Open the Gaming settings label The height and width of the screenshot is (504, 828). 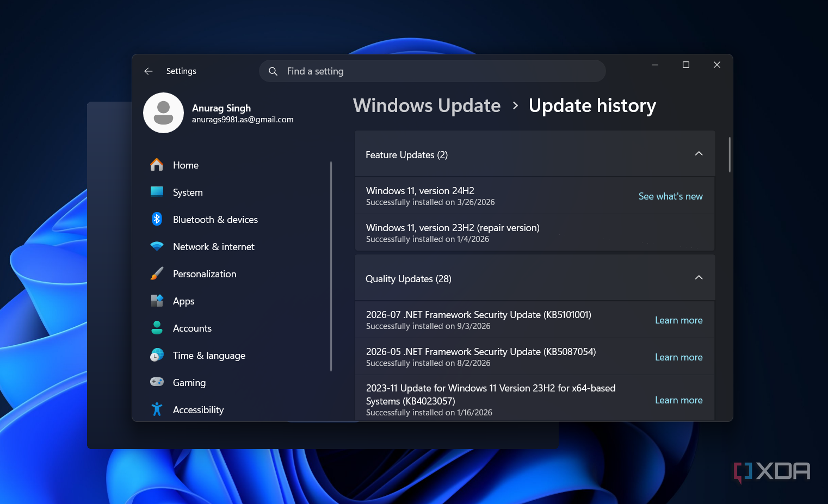(189, 383)
